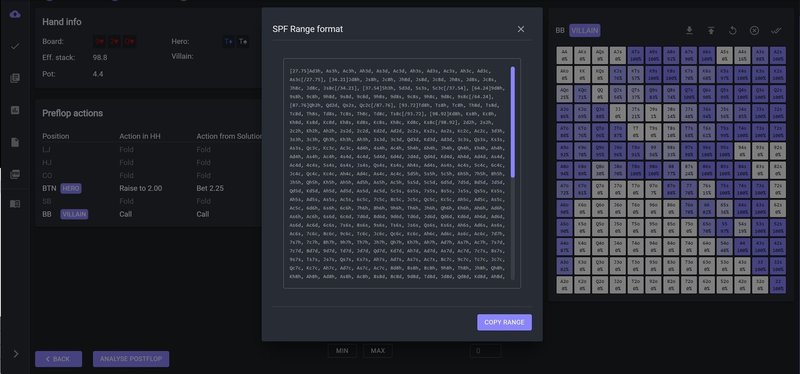This screenshot has width=800, height=374.
Task: Click the BACK button
Action: (x=58, y=359)
